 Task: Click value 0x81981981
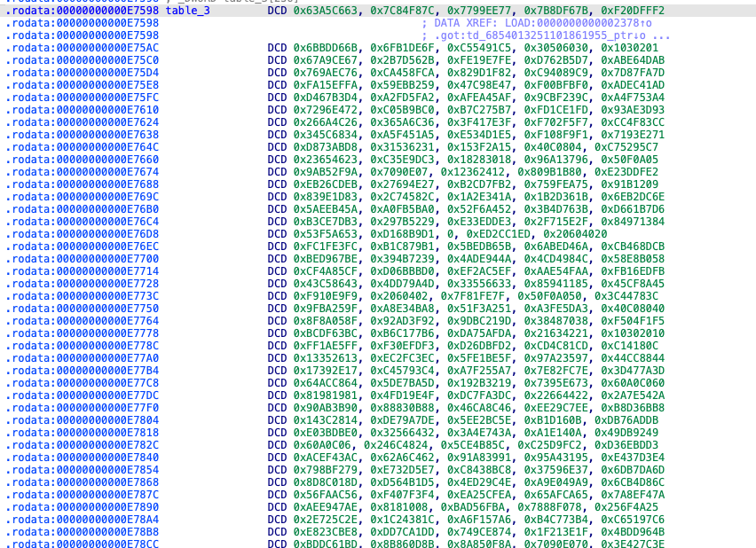pos(326,395)
